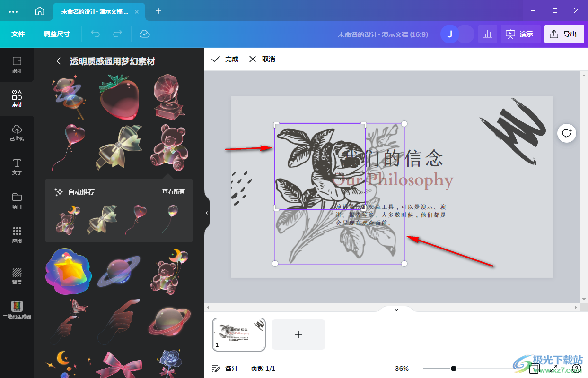The height and width of the screenshot is (378, 588).
Task: Select the blue rose element
Action: point(169,365)
